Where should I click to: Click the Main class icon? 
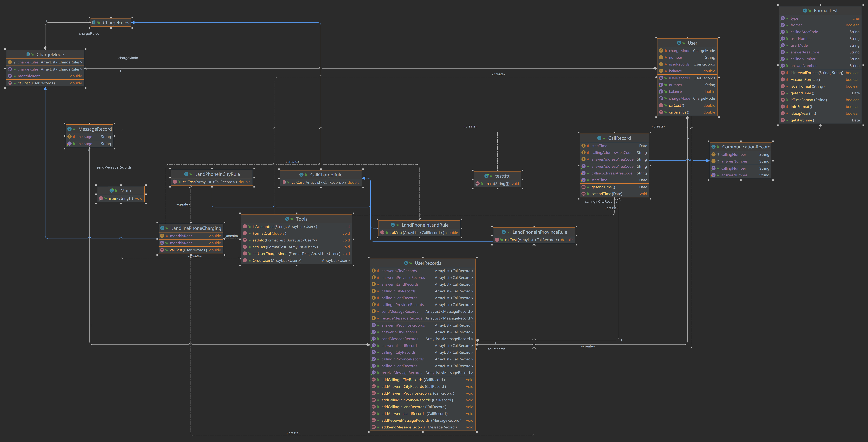112,191
